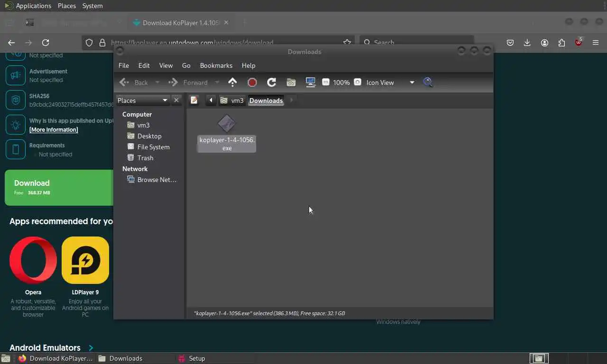This screenshot has height=364, width=607.
Task: Close the Places side pane
Action: pos(176,100)
